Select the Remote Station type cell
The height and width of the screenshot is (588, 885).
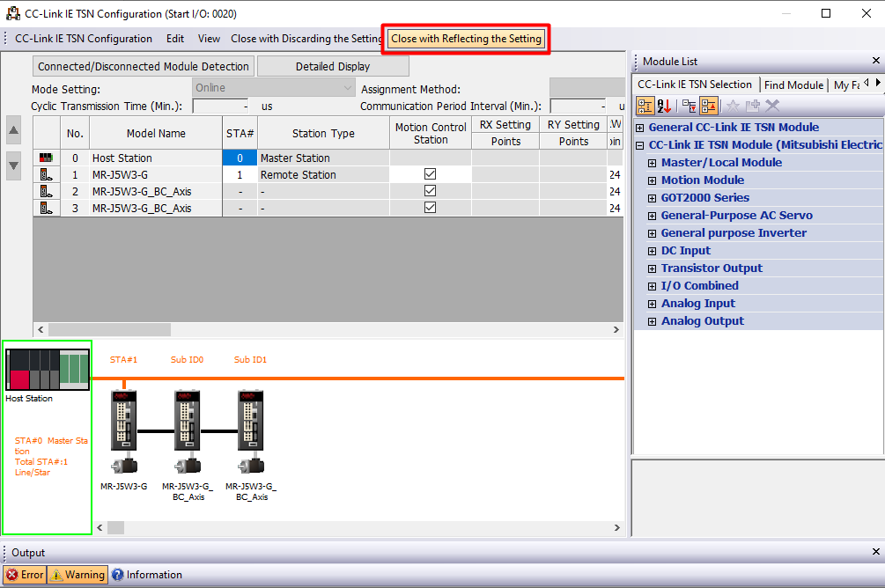tap(323, 175)
